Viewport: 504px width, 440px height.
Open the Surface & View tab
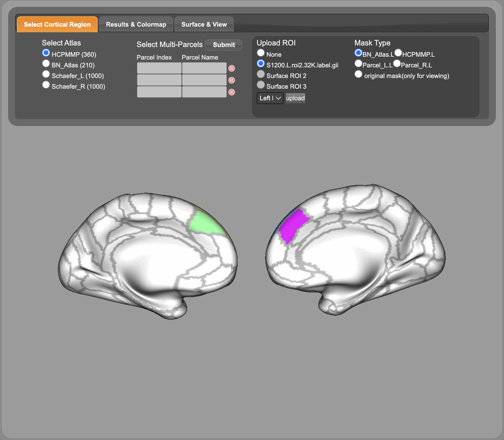click(204, 24)
